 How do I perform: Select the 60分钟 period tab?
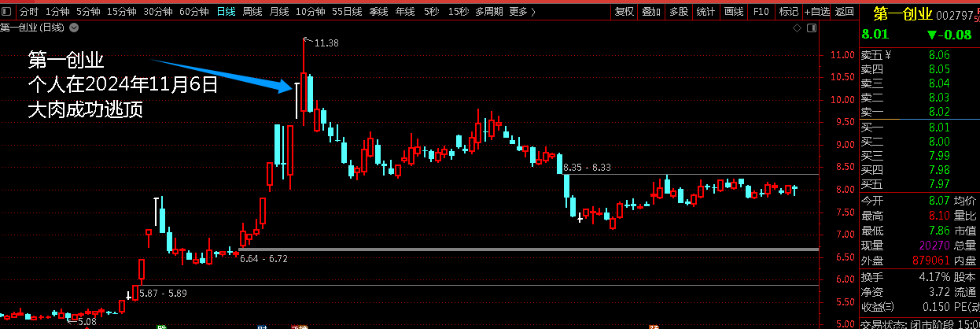click(193, 12)
